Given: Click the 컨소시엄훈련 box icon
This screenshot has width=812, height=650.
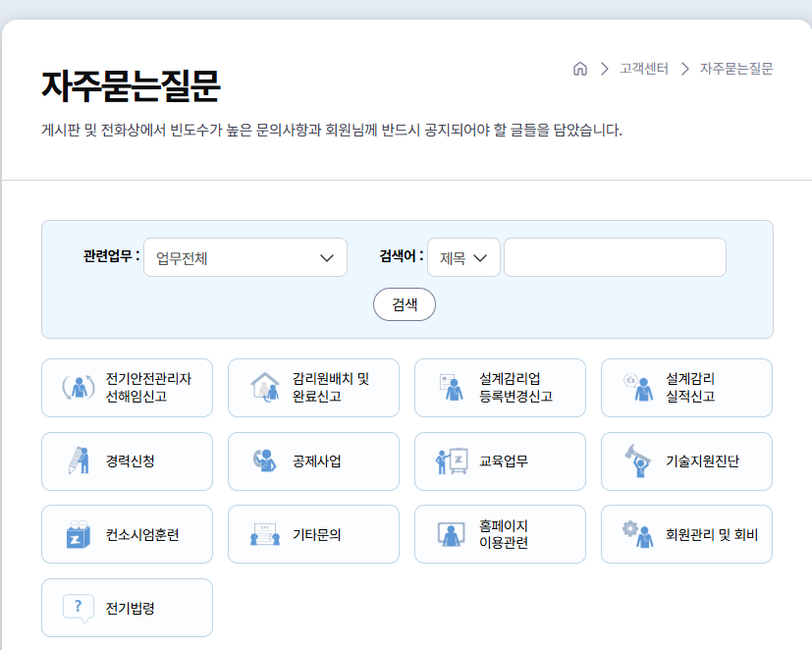Looking at the screenshot, I should pyautogui.click(x=79, y=534).
